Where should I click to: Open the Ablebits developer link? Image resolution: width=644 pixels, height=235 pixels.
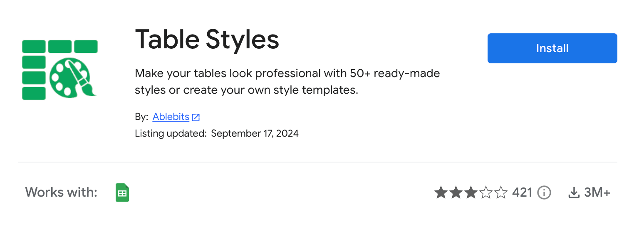tap(171, 117)
